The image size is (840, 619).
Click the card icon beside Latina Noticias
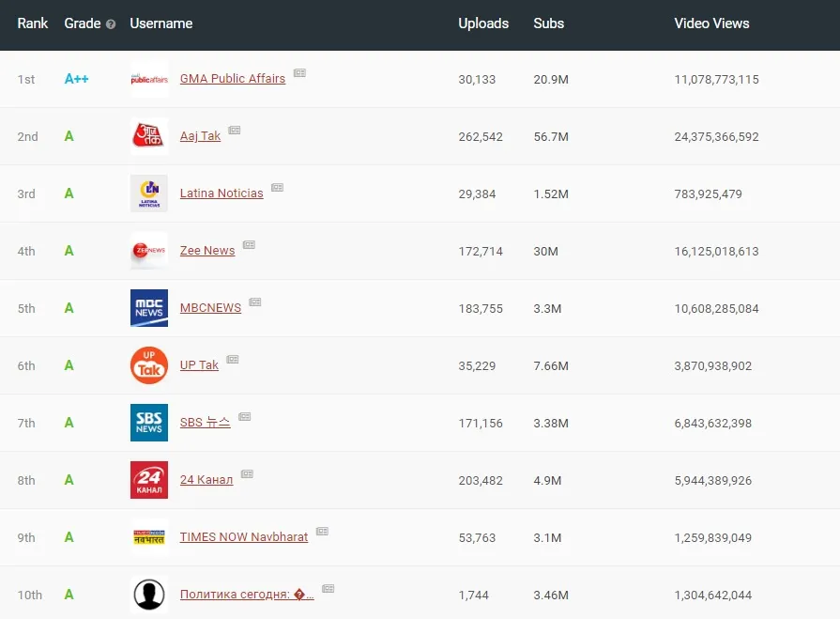tap(277, 188)
